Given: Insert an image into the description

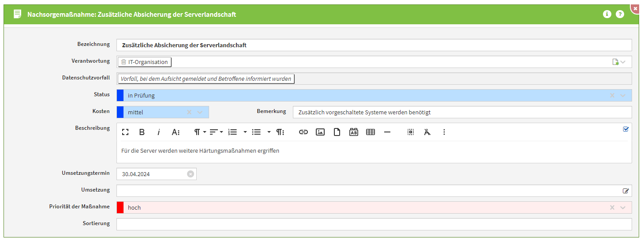Looking at the screenshot, I should pos(320,132).
